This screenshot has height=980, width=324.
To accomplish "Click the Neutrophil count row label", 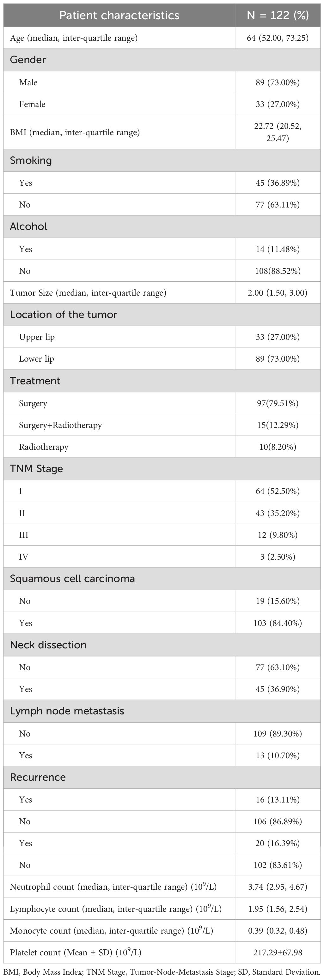I will pyautogui.click(x=113, y=887).
